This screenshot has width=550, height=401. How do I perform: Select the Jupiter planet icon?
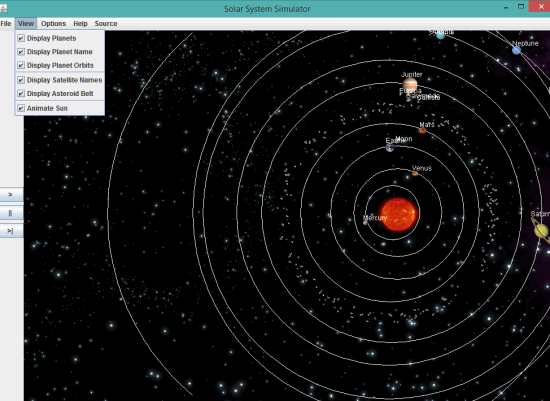point(410,84)
